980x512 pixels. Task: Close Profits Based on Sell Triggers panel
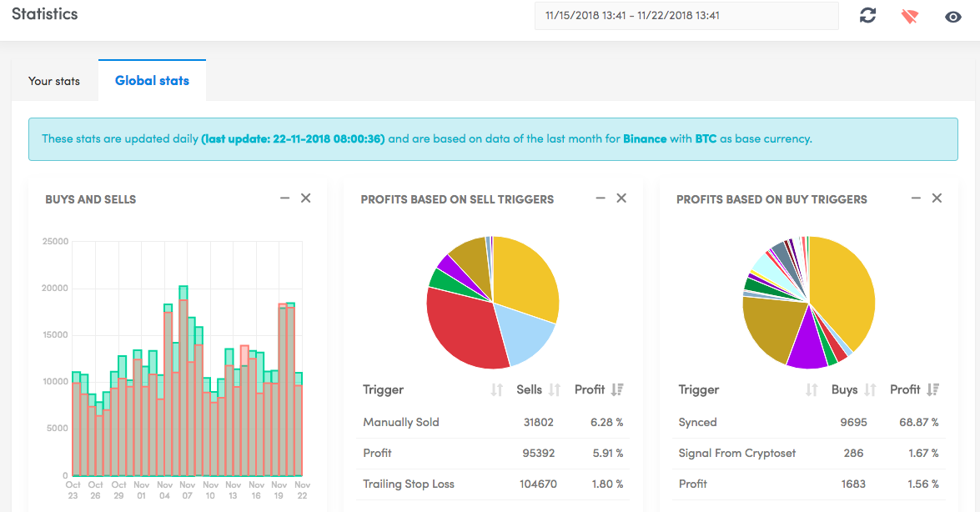pyautogui.click(x=621, y=198)
